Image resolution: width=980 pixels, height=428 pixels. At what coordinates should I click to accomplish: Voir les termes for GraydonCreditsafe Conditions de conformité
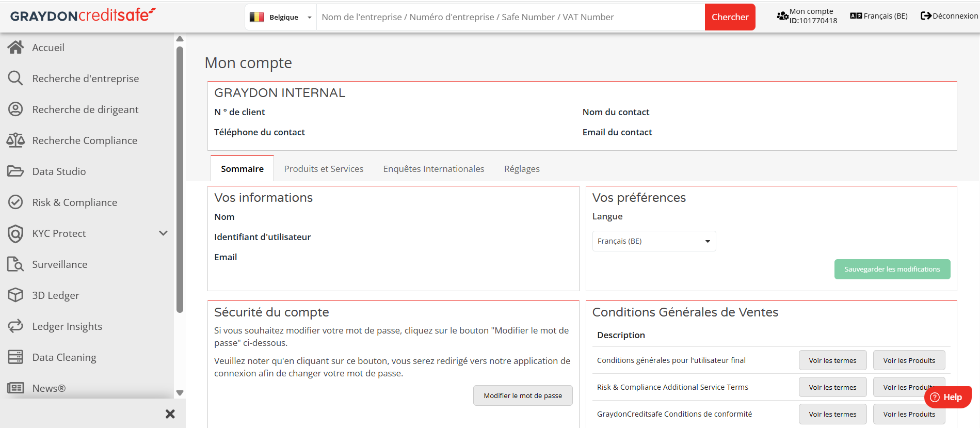(x=832, y=414)
